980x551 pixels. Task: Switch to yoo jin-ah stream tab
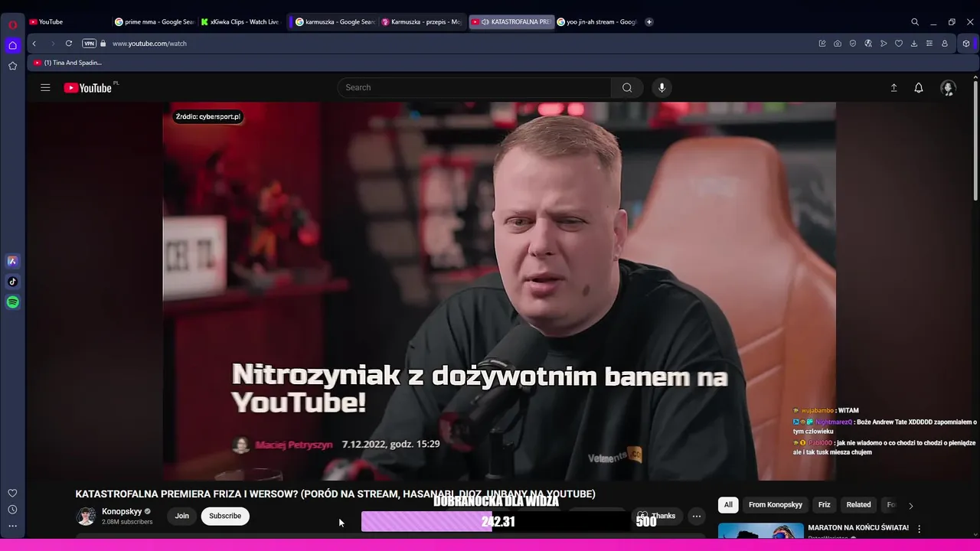pyautogui.click(x=596, y=22)
